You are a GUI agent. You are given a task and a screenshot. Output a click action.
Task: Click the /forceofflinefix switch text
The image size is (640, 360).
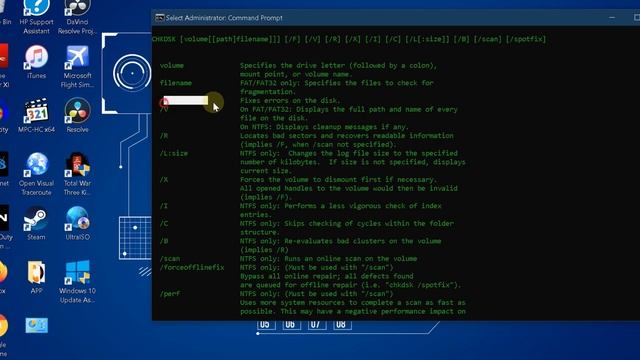[192, 267]
